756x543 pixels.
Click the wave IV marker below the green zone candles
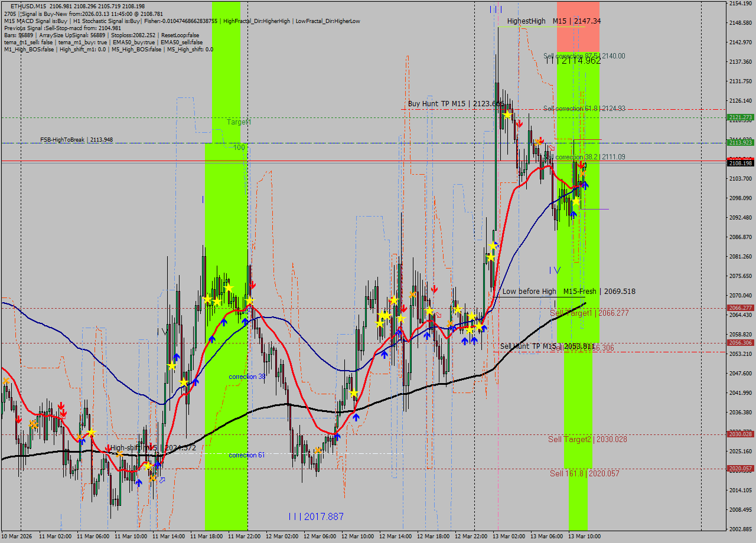click(555, 270)
